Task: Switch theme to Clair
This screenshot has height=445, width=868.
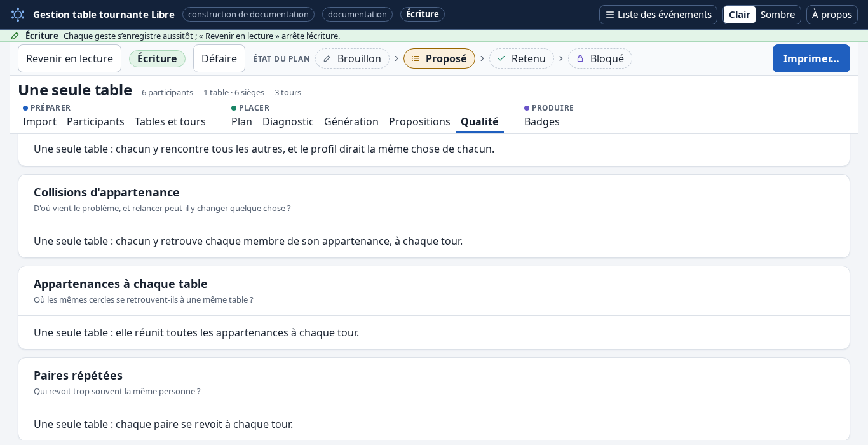Action: click(740, 15)
